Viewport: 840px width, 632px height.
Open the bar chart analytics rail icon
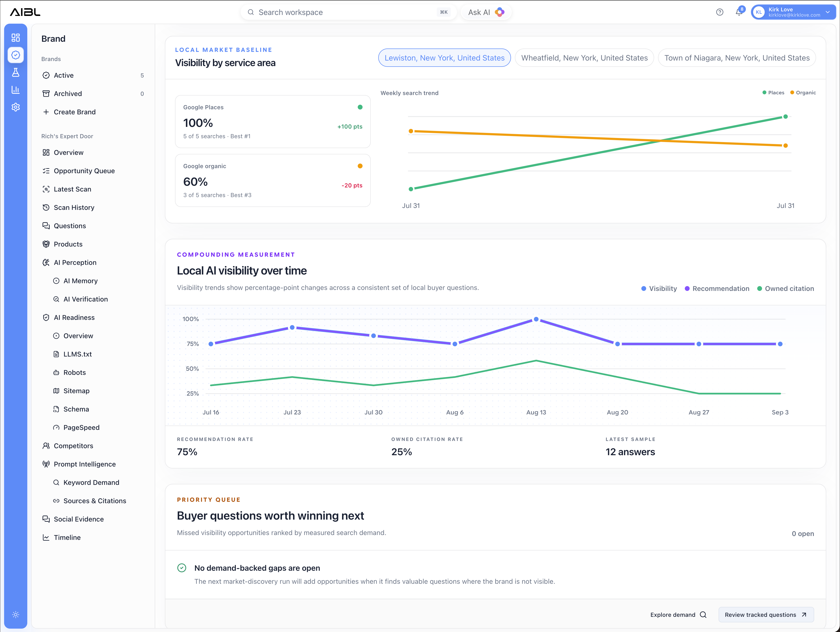point(16,89)
